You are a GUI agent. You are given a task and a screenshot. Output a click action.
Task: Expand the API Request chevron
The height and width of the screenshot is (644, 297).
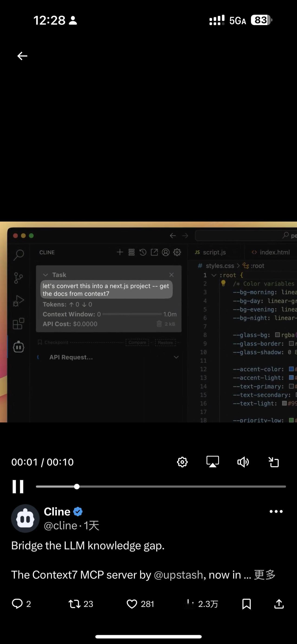tap(176, 357)
